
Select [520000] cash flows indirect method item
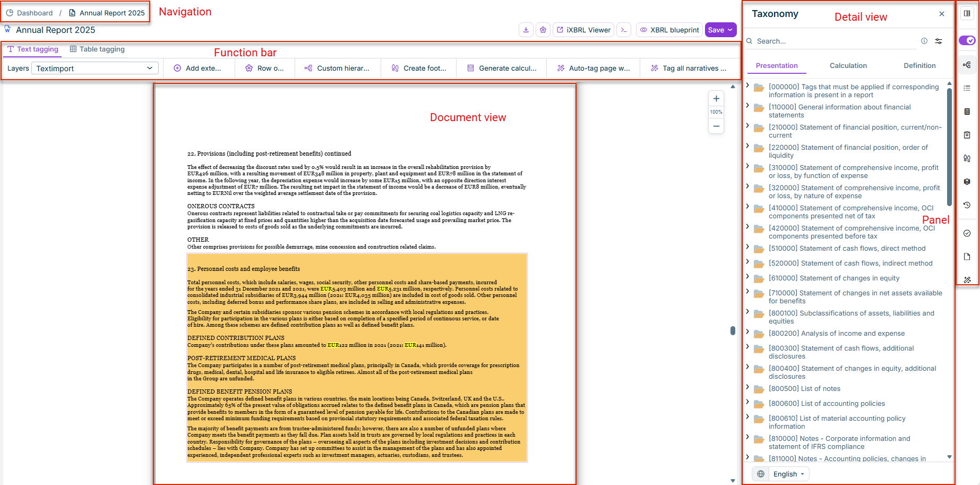tap(850, 263)
